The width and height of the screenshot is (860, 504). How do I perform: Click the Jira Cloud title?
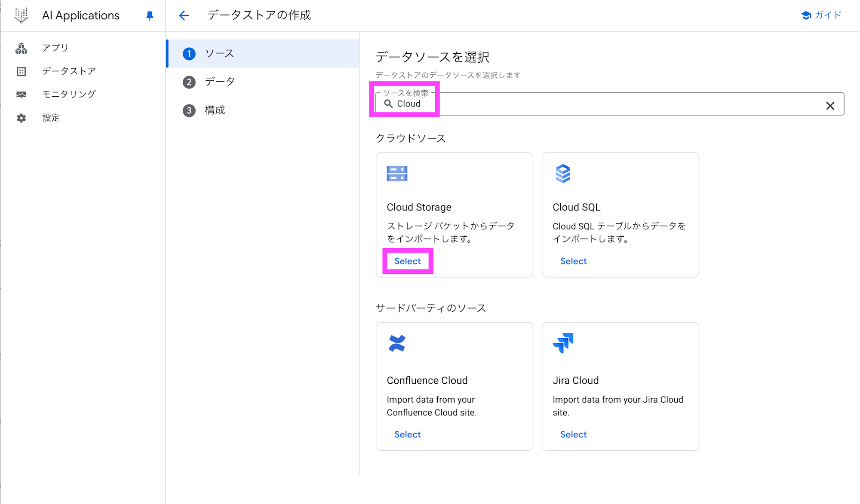[575, 380]
